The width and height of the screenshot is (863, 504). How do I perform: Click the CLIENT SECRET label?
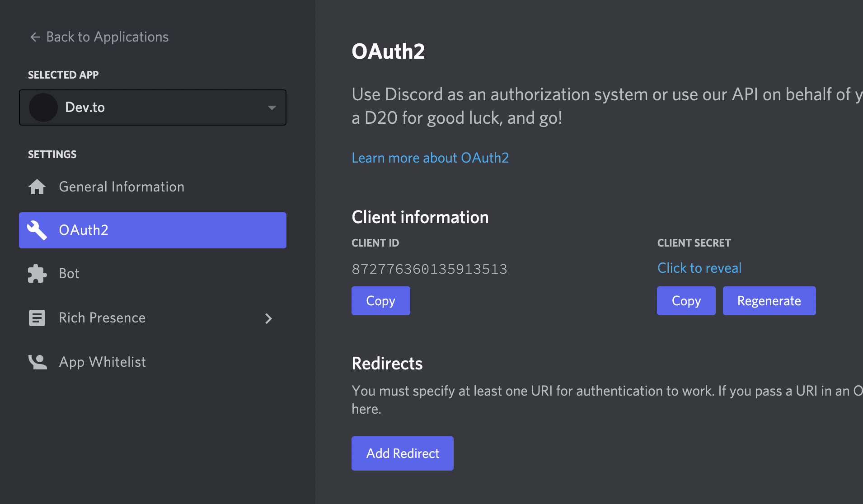[x=694, y=243]
